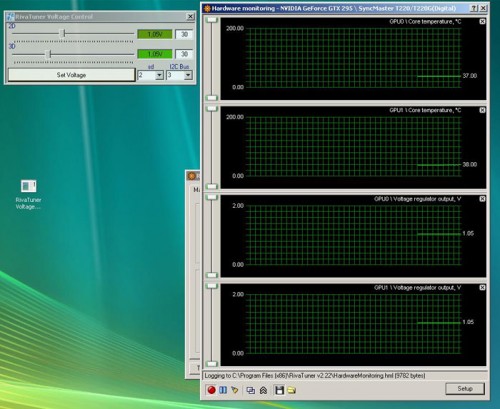Click the green 2D 1.05V voltage readout
500x409 pixels.
click(x=155, y=34)
